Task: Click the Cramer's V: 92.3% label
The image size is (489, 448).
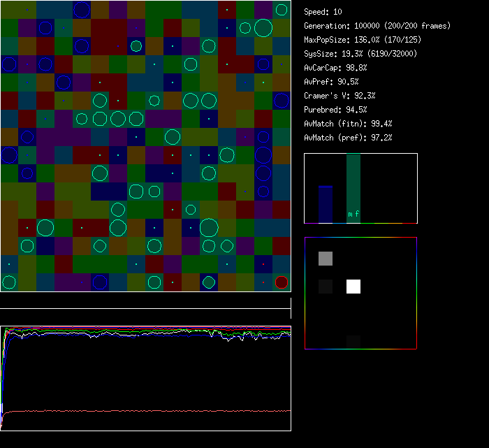Action: [340, 96]
